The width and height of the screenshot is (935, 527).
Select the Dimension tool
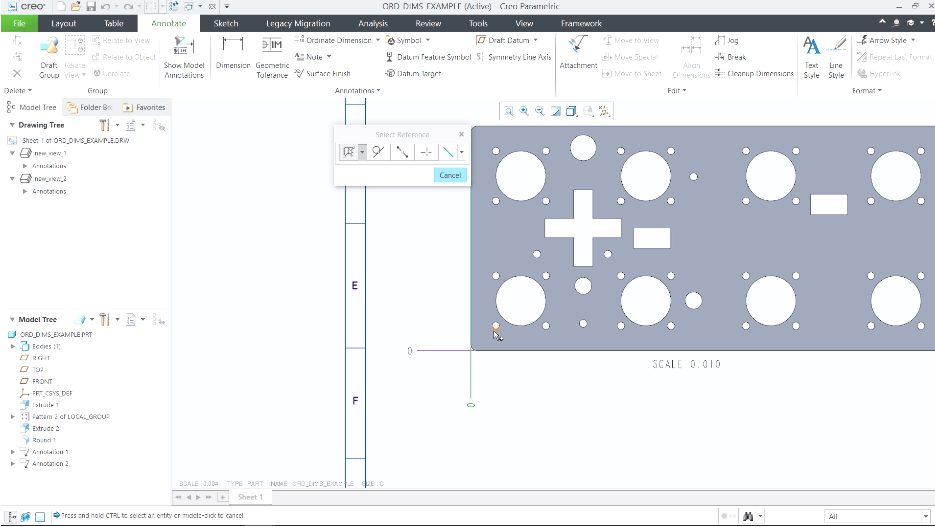233,47
